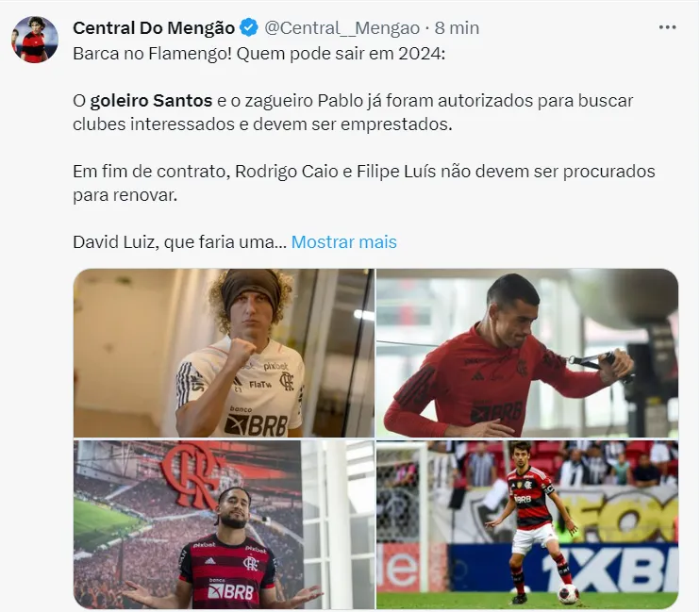Screen dimensions: 700x612
Task: Open the 8 min timestamp link
Action: pyautogui.click(x=457, y=27)
